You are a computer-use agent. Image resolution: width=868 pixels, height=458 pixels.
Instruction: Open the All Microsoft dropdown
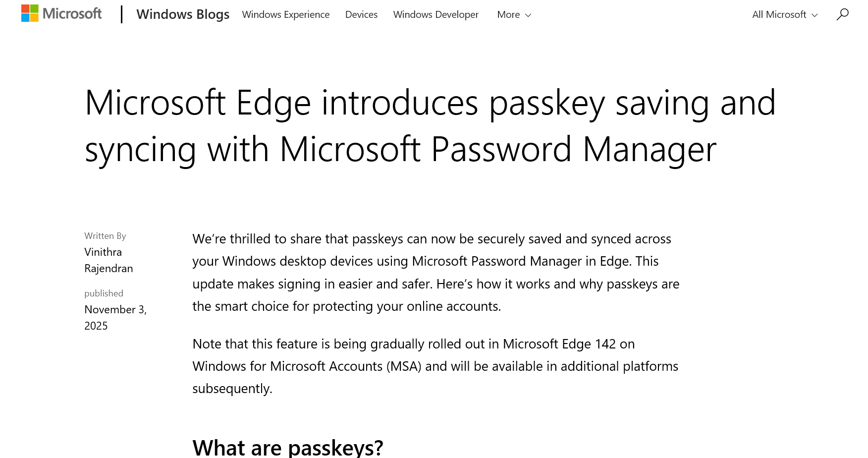coord(784,15)
